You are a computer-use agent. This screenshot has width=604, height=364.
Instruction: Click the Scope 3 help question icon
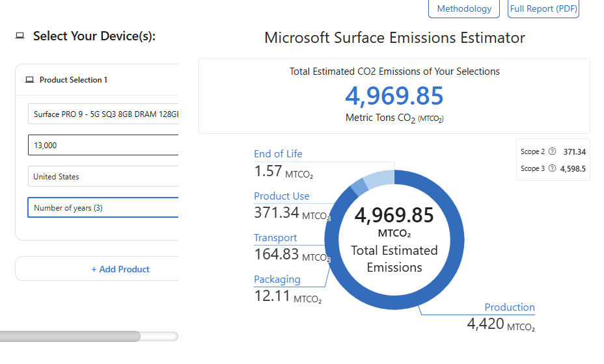552,168
